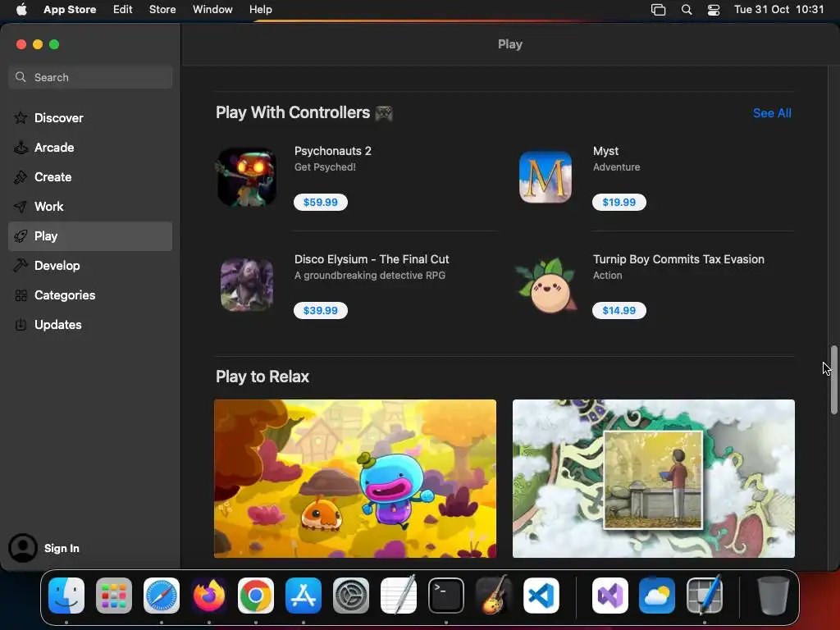Open the Edit menu
The height and width of the screenshot is (630, 840).
click(x=123, y=10)
